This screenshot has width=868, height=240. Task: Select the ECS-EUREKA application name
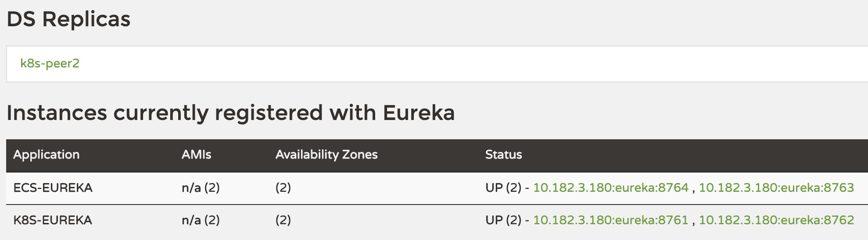coord(53,188)
